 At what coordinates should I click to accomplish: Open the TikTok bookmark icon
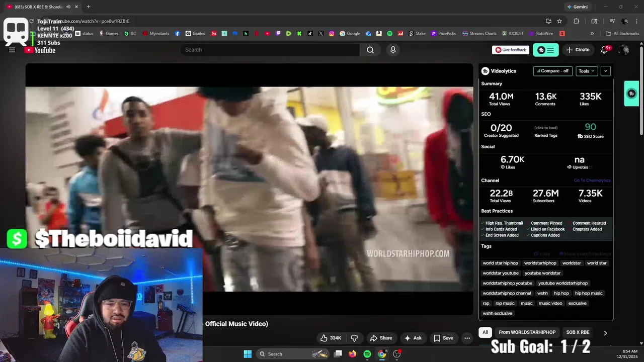tap(310, 34)
